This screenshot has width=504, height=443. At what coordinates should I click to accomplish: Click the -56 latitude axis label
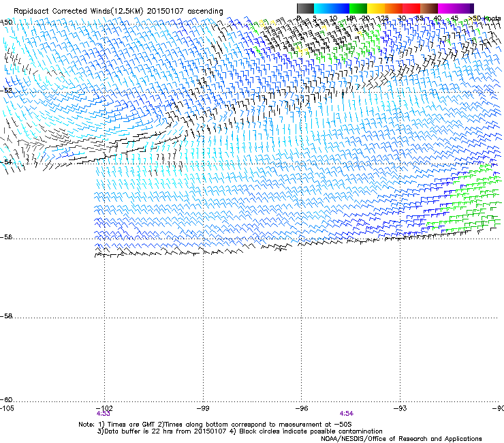tap(6, 236)
